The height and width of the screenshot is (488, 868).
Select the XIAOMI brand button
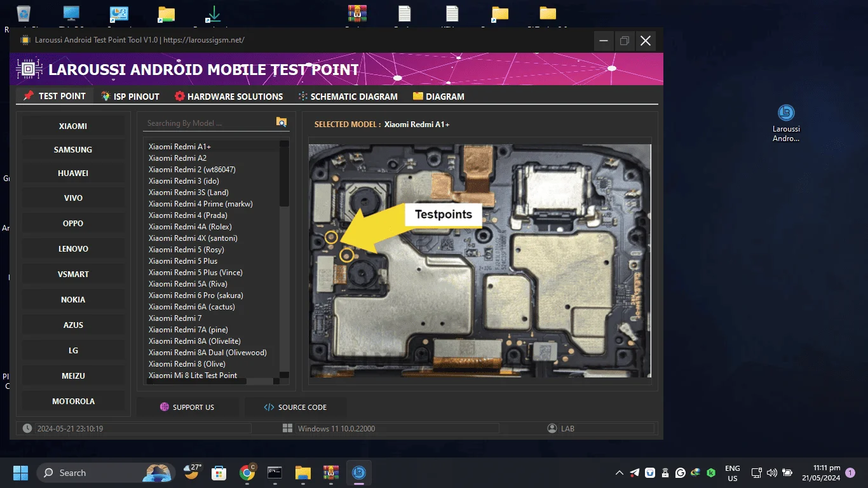tap(73, 126)
